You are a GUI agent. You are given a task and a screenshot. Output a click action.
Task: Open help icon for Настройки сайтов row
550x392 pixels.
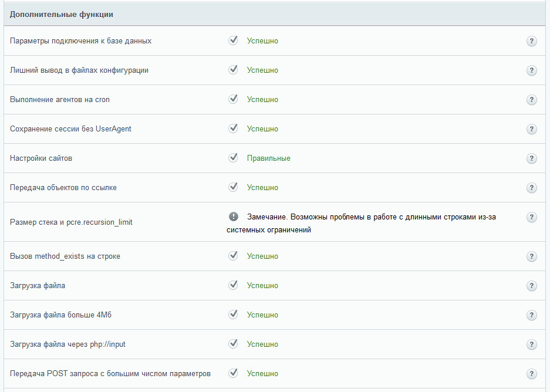[x=532, y=158]
